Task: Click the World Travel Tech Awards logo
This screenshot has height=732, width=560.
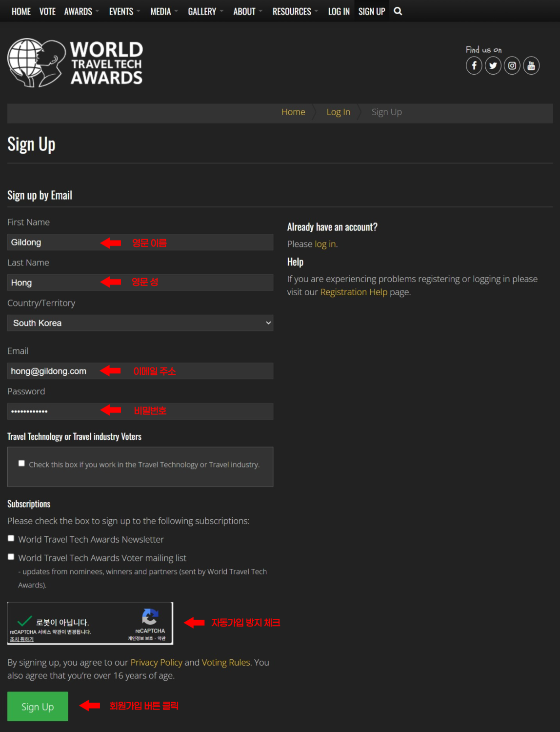Action: pos(75,63)
